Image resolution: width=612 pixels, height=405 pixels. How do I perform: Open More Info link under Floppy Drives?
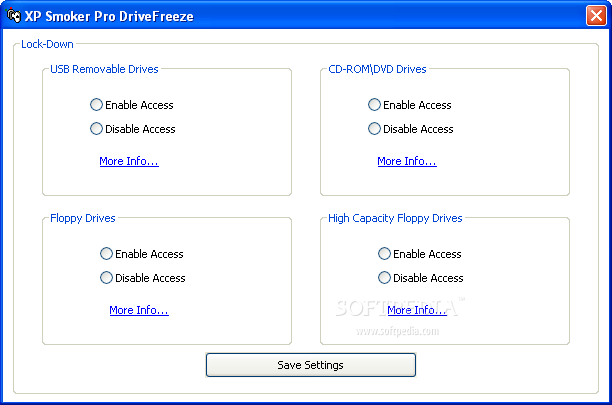point(139,310)
